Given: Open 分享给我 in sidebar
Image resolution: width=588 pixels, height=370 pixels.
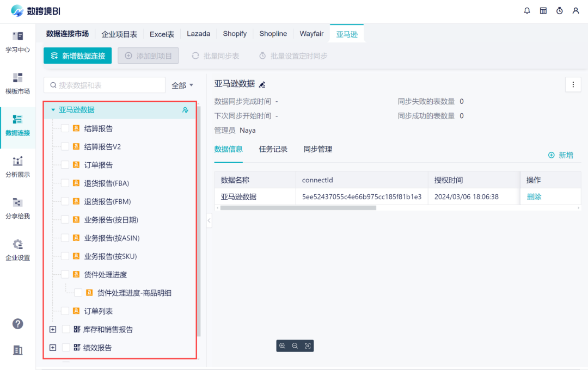Looking at the screenshot, I should [x=17, y=209].
